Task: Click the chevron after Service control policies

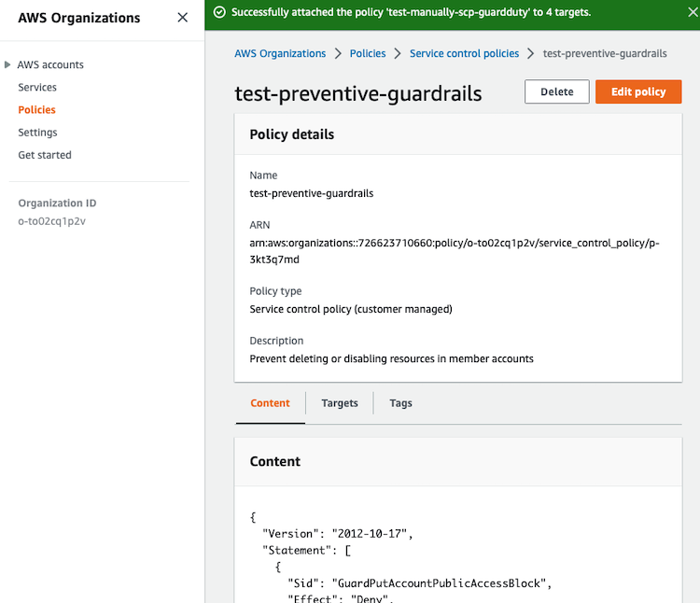Action: [530, 53]
